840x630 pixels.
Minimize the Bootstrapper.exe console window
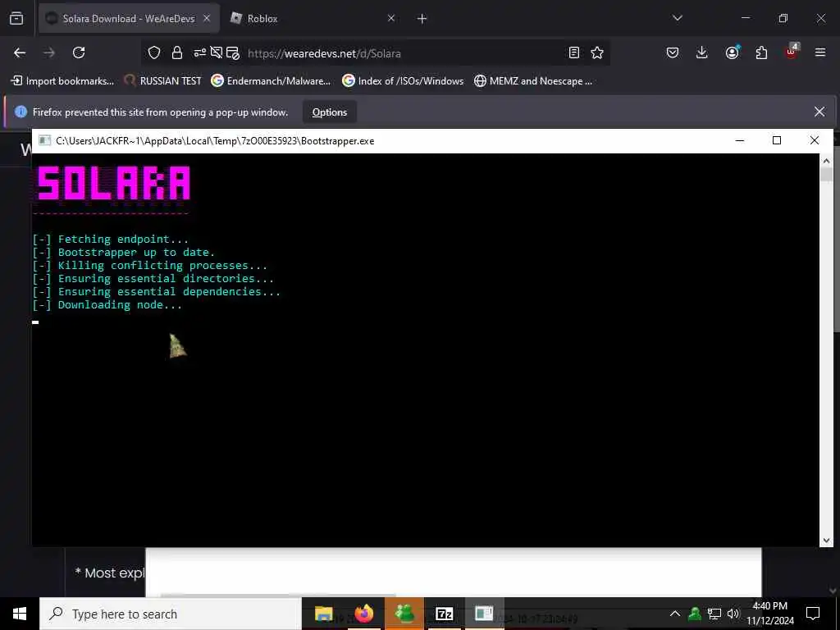tap(740, 140)
